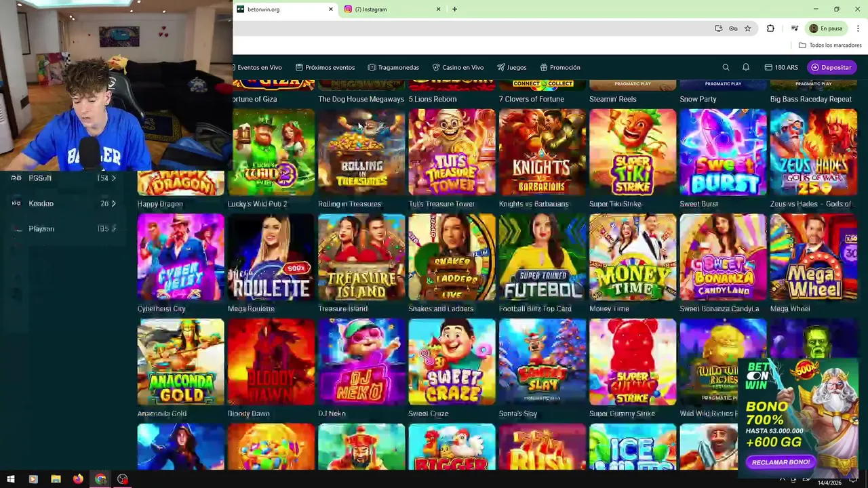The width and height of the screenshot is (868, 488).
Task: Open the Super Tiki Strike game
Action: [x=633, y=152]
